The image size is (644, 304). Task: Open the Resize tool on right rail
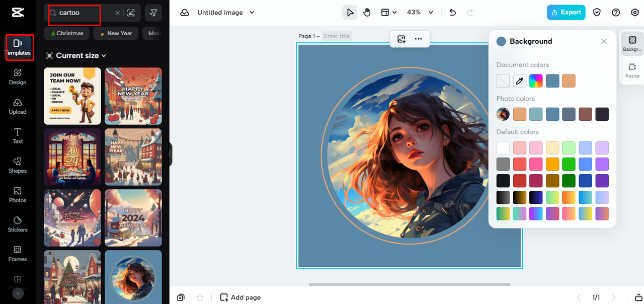tap(632, 70)
